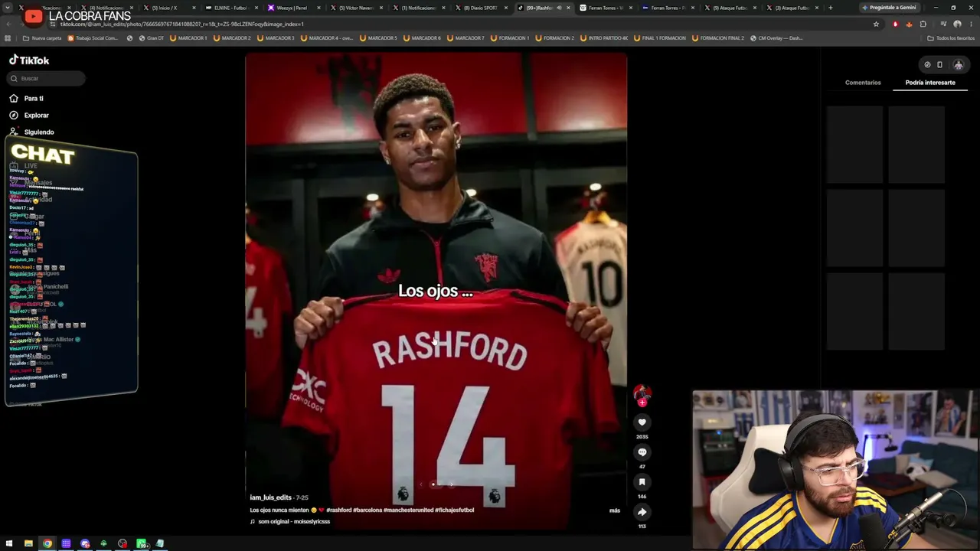Open the Chrome three-dot menu

click(971, 24)
